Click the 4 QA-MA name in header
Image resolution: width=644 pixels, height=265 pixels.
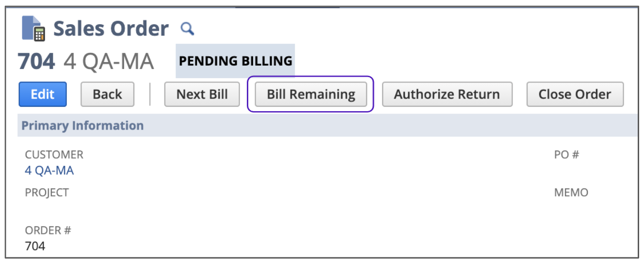[x=109, y=62]
